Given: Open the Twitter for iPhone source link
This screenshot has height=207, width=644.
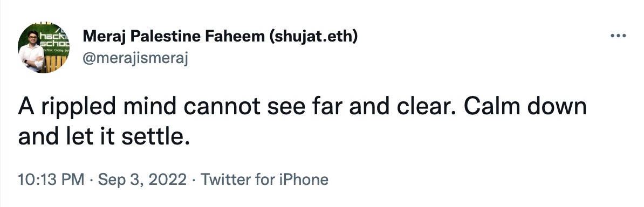Looking at the screenshot, I should coord(264,180).
